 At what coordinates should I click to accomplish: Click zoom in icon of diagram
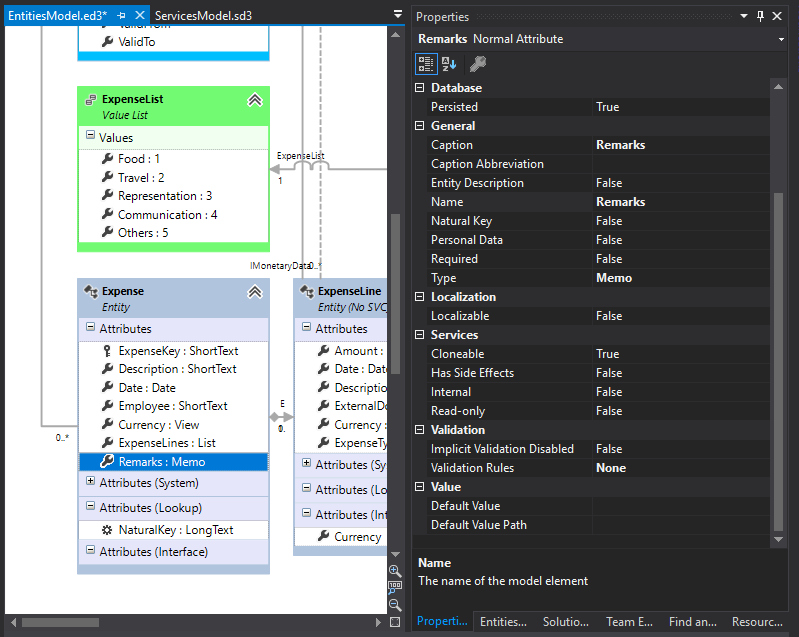coord(395,571)
